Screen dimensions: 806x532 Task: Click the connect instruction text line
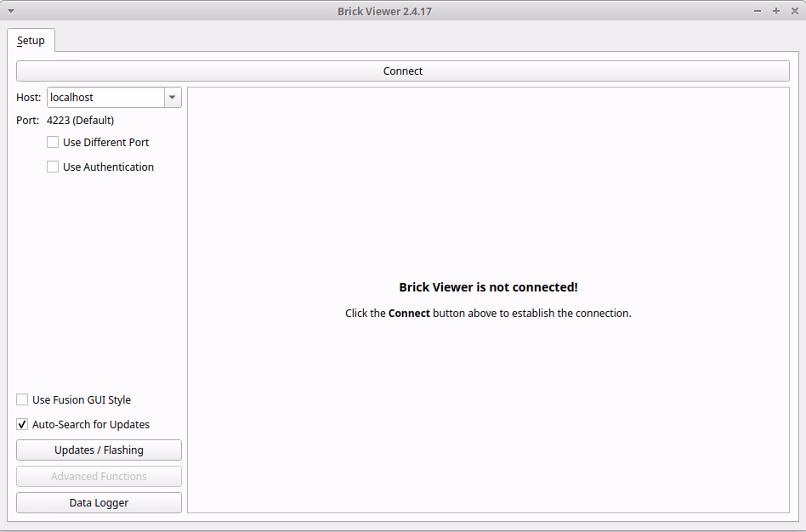tap(488, 313)
